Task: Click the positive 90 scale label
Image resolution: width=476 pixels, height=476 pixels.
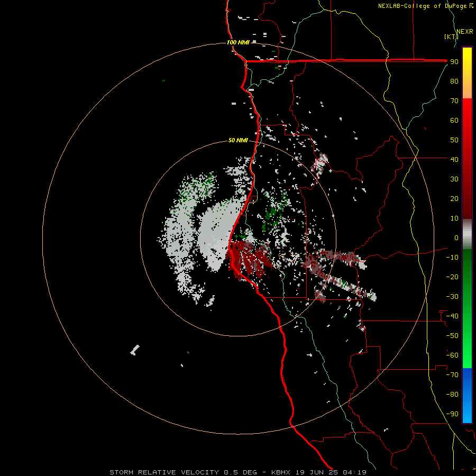Action: 454,62
